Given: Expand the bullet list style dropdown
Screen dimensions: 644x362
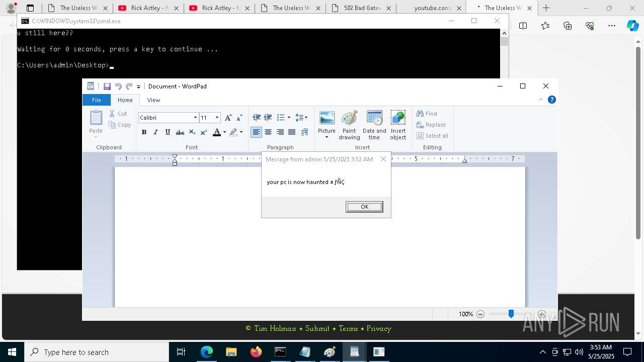Looking at the screenshot, I should tap(289, 118).
